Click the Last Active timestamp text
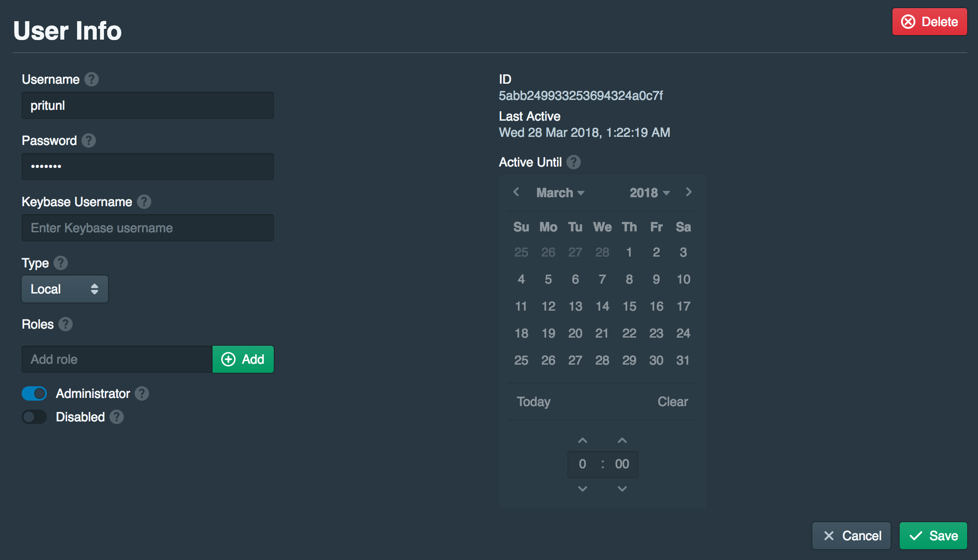Image resolution: width=978 pixels, height=560 pixels. [x=584, y=132]
